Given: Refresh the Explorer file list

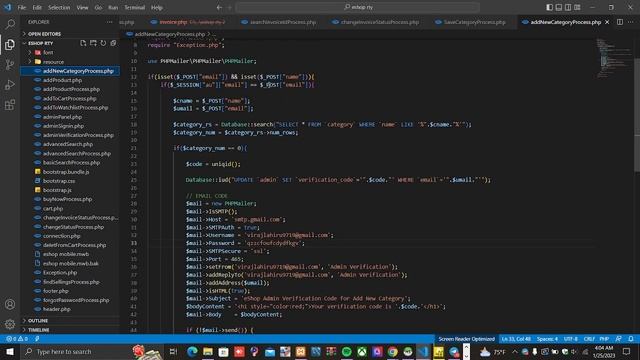Looking at the screenshot, I should point(103,43).
